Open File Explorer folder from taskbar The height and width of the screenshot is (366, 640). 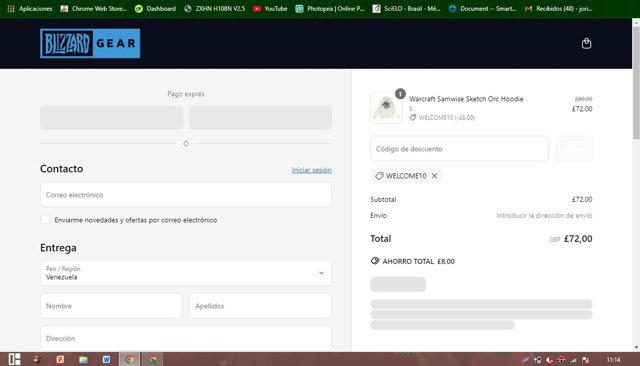point(83,359)
